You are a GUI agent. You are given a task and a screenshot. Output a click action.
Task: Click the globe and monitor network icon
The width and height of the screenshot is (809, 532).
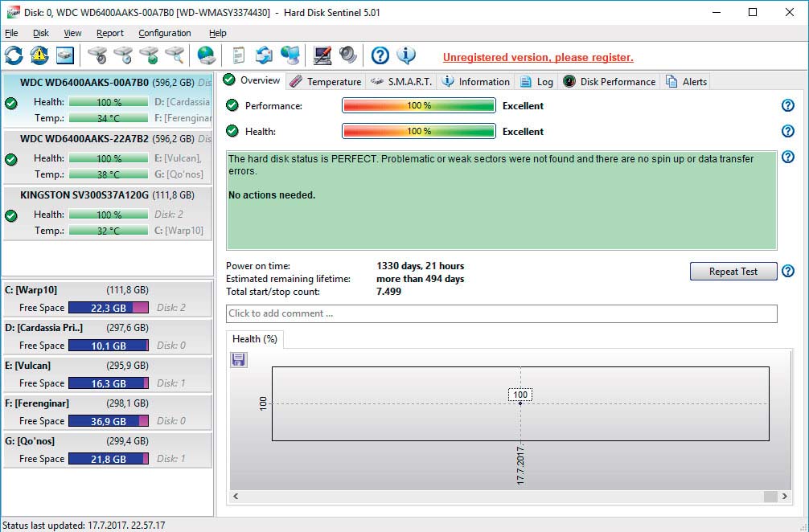290,55
